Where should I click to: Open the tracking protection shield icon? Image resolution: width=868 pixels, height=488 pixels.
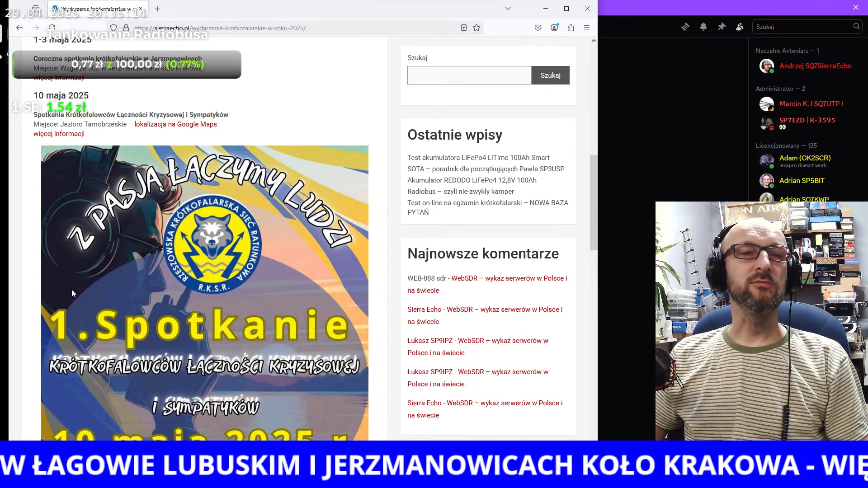[113, 28]
